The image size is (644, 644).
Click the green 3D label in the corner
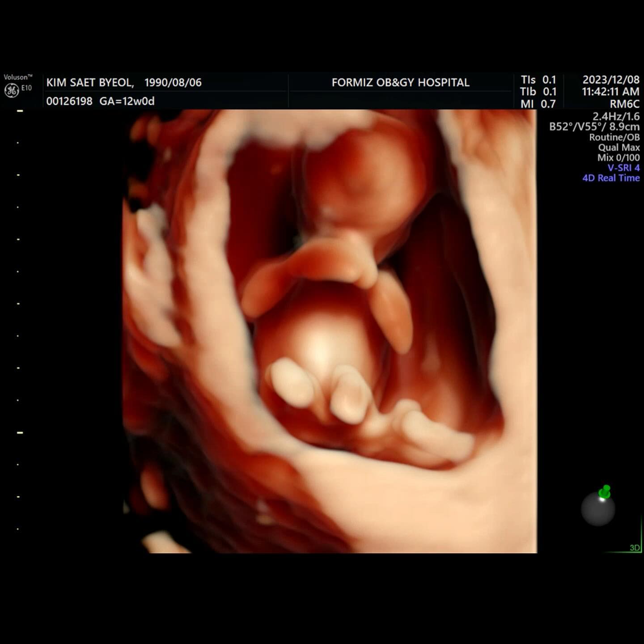[x=635, y=547]
